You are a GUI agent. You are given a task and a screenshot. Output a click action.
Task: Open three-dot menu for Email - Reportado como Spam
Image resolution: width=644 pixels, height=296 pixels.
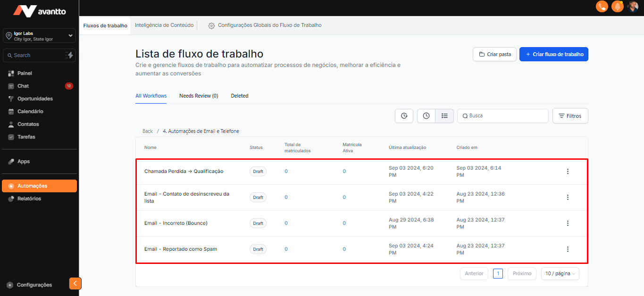[x=568, y=249]
